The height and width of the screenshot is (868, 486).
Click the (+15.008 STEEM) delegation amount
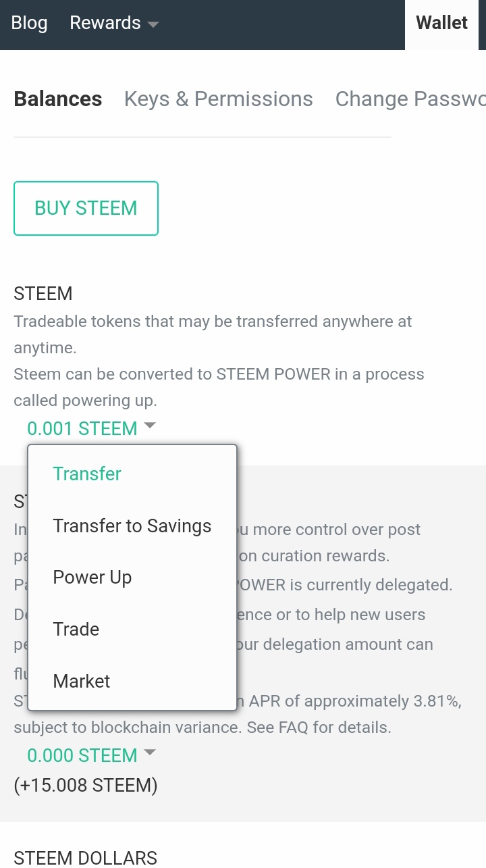(86, 786)
